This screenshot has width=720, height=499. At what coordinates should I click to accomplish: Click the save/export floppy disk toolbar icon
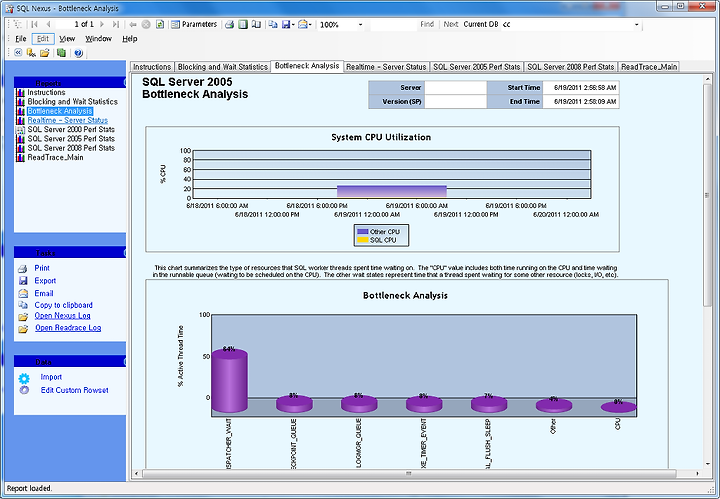[286, 24]
